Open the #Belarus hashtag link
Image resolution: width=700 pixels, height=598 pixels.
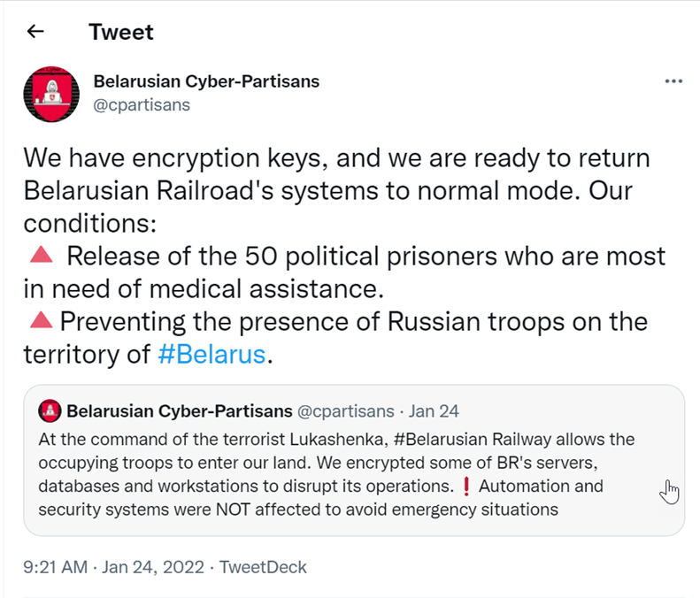pos(212,354)
